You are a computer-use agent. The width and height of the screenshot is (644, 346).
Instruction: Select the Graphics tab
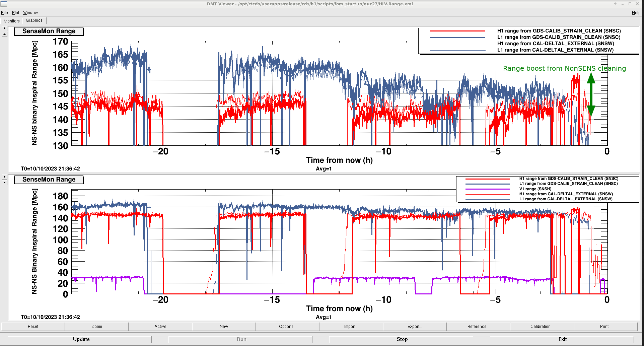point(34,20)
